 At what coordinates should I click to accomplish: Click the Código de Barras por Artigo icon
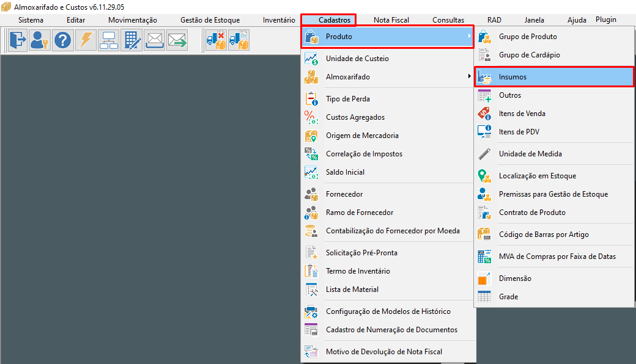[x=484, y=235]
